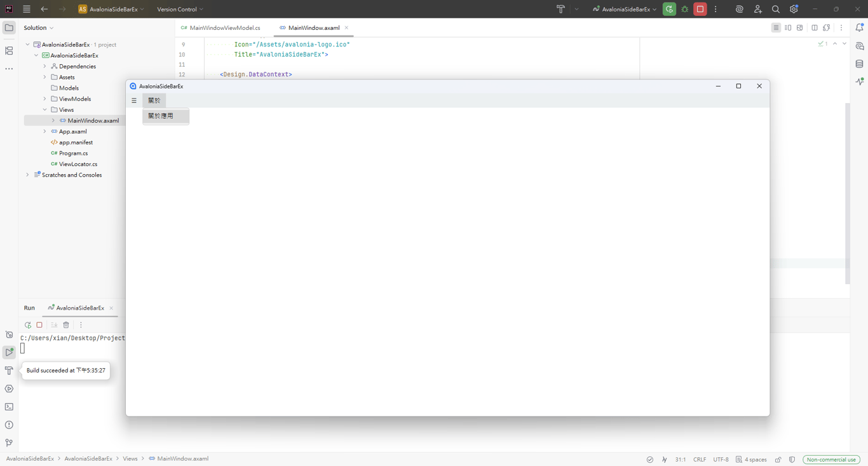Select ViewLocator.cs in the solution tree
Image resolution: width=868 pixels, height=466 pixels.
tap(78, 164)
